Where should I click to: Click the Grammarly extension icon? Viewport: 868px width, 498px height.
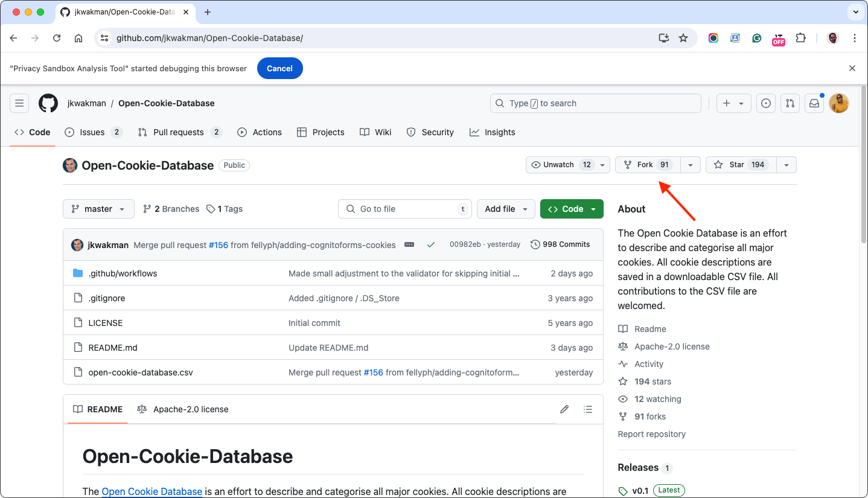(x=757, y=38)
